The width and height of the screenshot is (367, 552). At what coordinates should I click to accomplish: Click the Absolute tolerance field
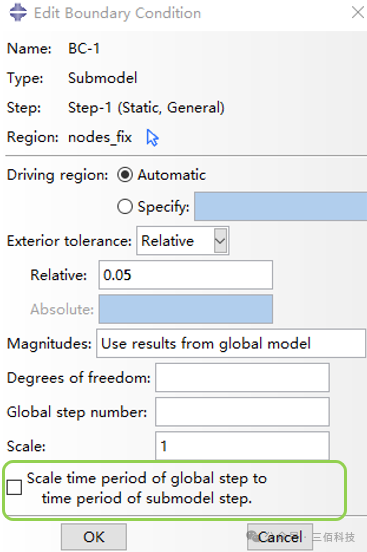pos(186,309)
